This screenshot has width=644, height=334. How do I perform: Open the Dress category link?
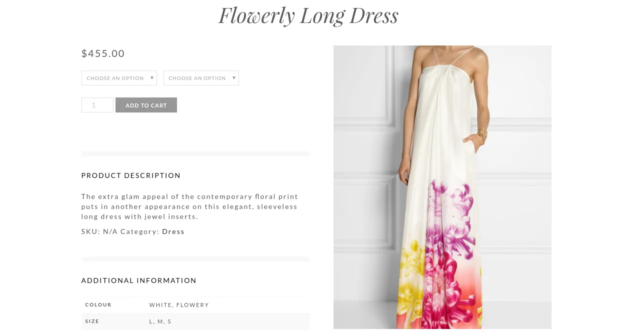coord(173,231)
